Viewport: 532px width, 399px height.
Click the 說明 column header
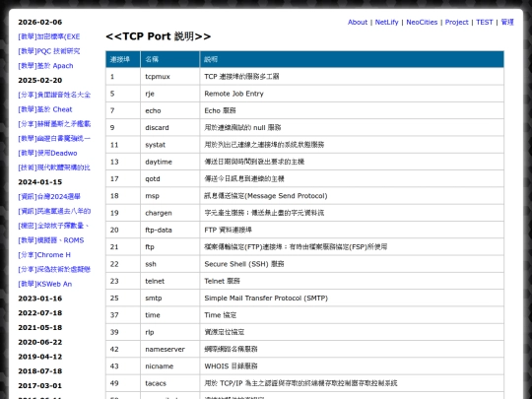tap(352, 59)
